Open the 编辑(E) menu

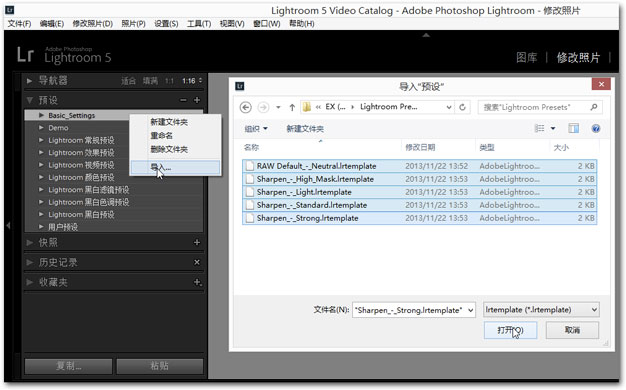(52, 24)
